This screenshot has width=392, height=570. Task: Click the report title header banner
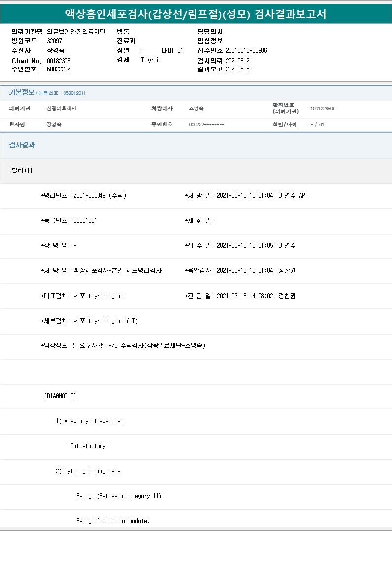click(196, 14)
